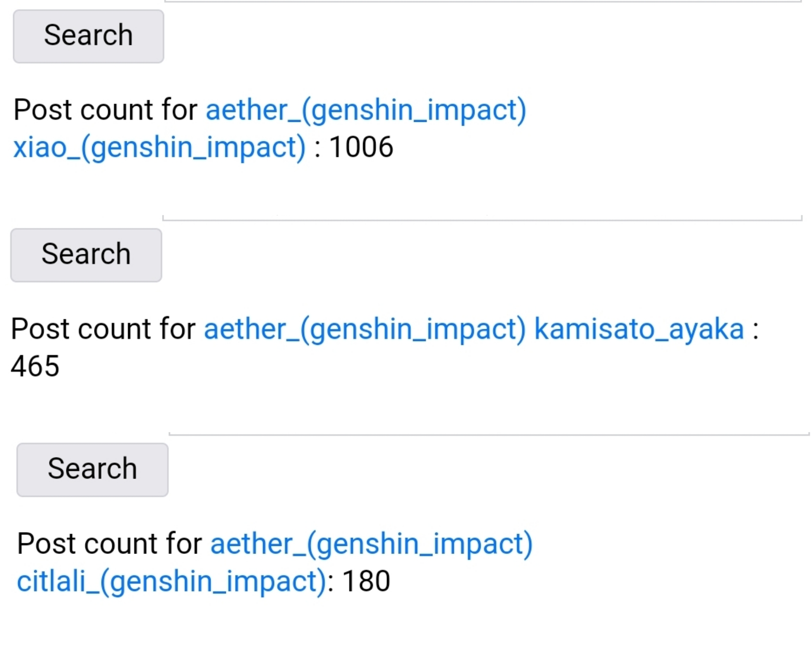
Task: Click the post count number 1006
Action: [361, 147]
